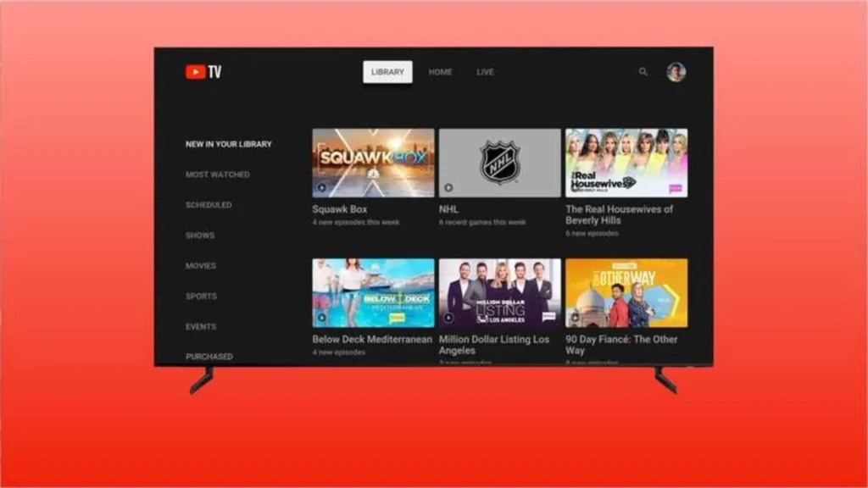Open the Most Watched section
The image size is (868, 488).
point(217,174)
